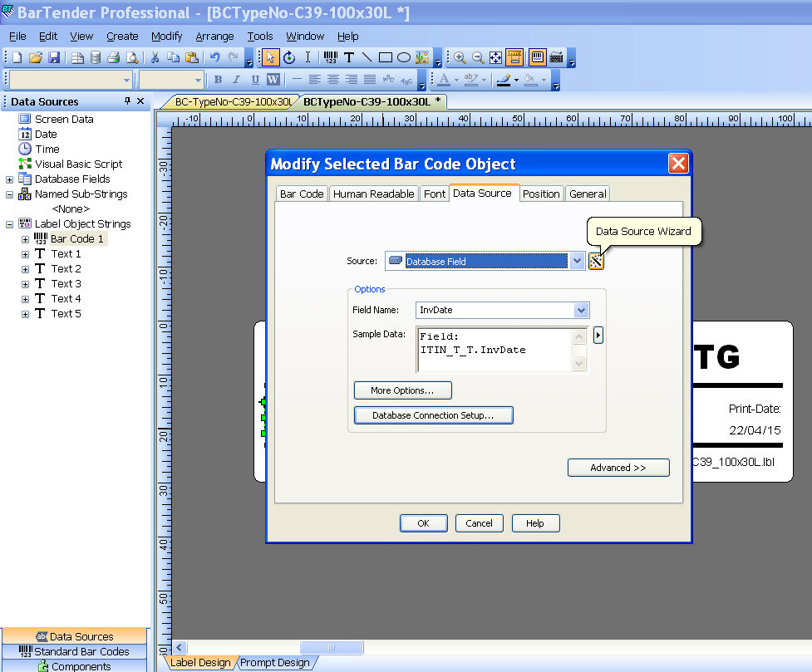Open the font name combo box
812x672 pixels.
pos(71,81)
